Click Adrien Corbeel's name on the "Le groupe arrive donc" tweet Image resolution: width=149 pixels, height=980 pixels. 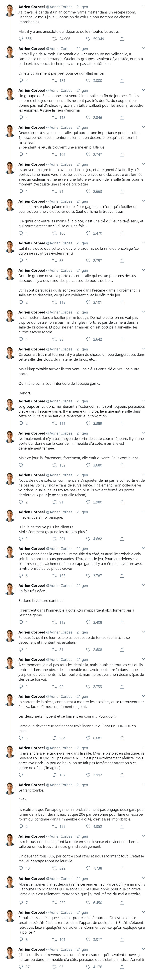click(x=32, y=401)
